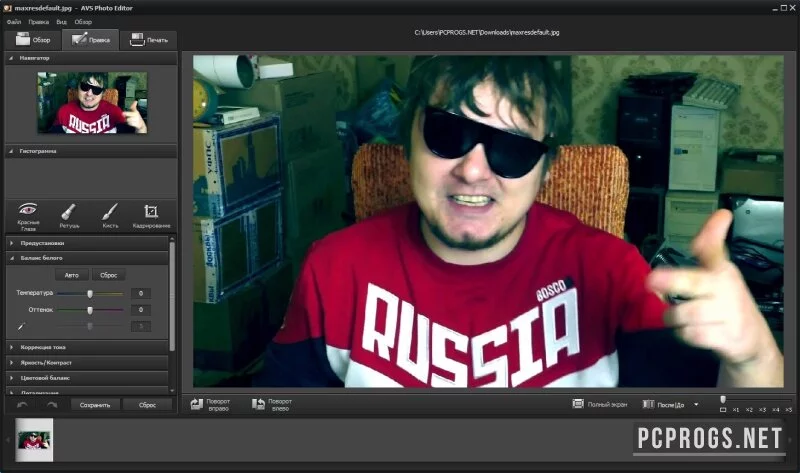Select the maxresdefault thumbnail in filmstrip
This screenshot has width=800, height=473.
point(34,440)
